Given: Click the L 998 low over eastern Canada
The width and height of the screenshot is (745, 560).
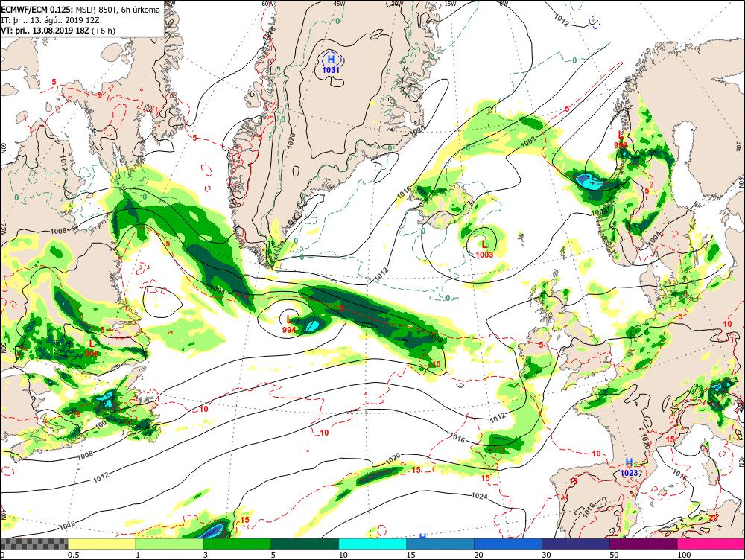Looking at the screenshot, I should click(92, 349).
